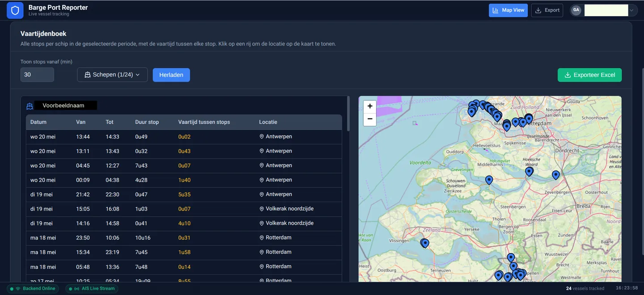Click the AIS Live Stream status indicator
The image size is (644, 295).
(x=92, y=289)
